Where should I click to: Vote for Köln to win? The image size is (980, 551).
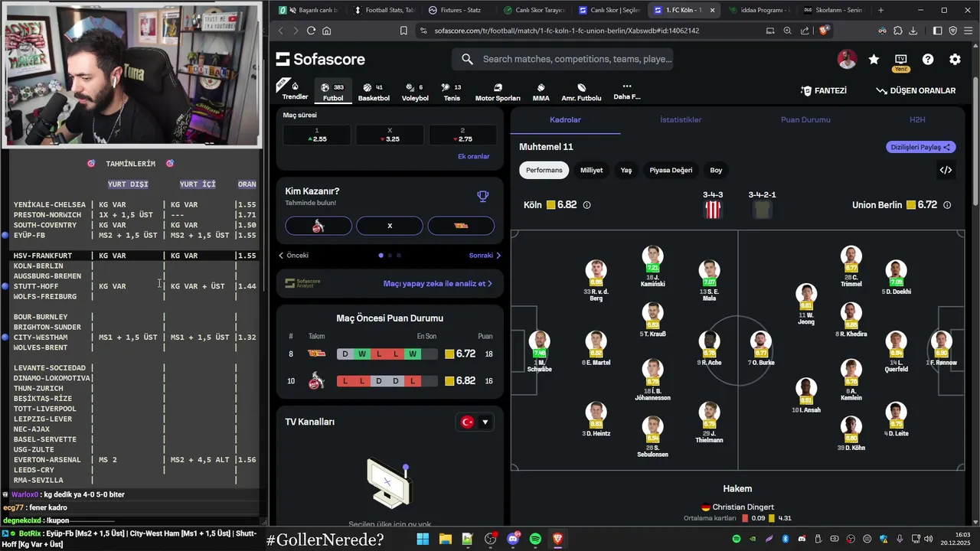(x=318, y=226)
